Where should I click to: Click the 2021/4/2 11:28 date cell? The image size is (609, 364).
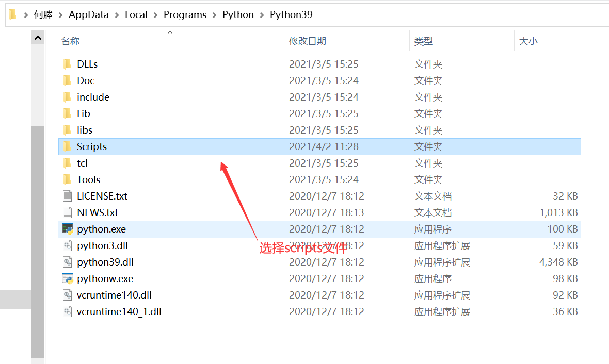click(x=324, y=147)
